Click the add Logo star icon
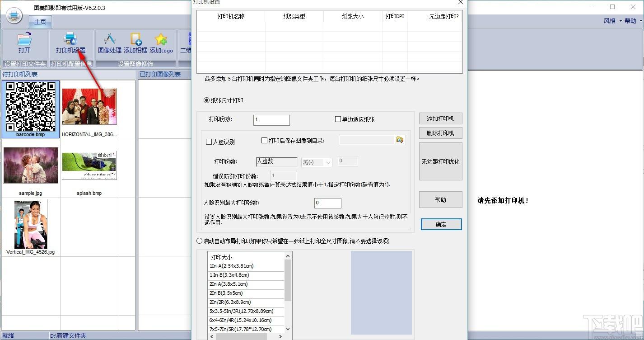Screen dimensions: 644x340 161,40
